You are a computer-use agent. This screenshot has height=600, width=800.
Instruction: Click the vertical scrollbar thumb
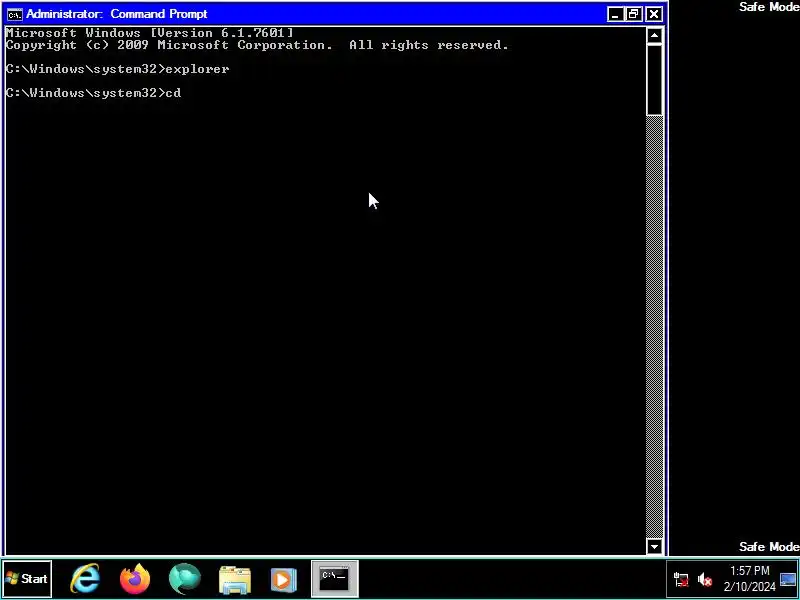[655, 80]
